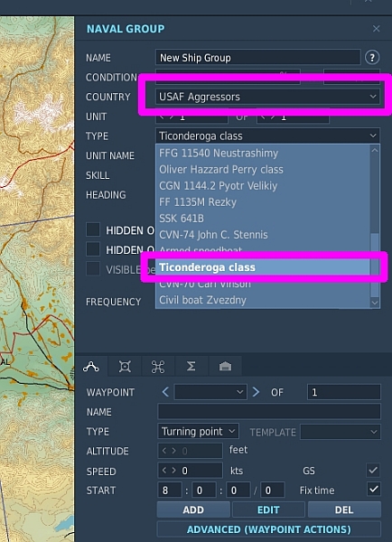The width and height of the screenshot is (392, 542).
Task: Click the ADD waypoint button
Action: click(x=193, y=509)
